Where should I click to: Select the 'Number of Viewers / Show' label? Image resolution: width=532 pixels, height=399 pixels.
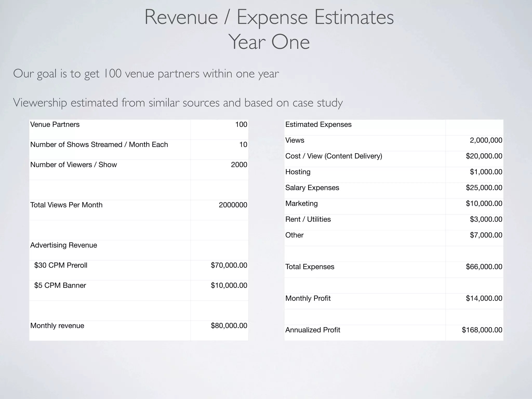pyautogui.click(x=74, y=165)
